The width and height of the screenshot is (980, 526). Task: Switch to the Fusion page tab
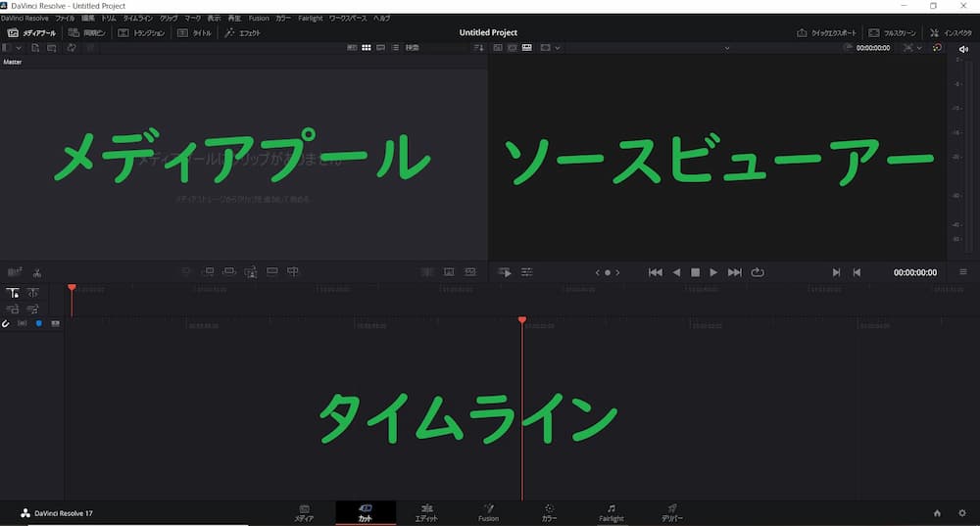[488, 513]
